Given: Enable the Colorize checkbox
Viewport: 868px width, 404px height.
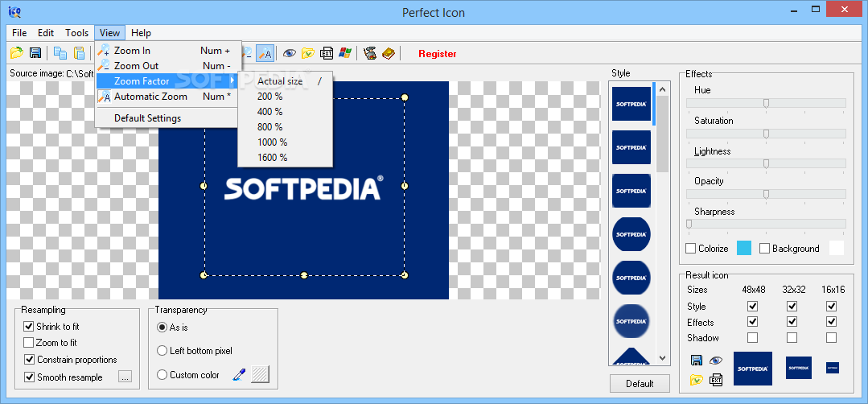Looking at the screenshot, I should coord(690,249).
